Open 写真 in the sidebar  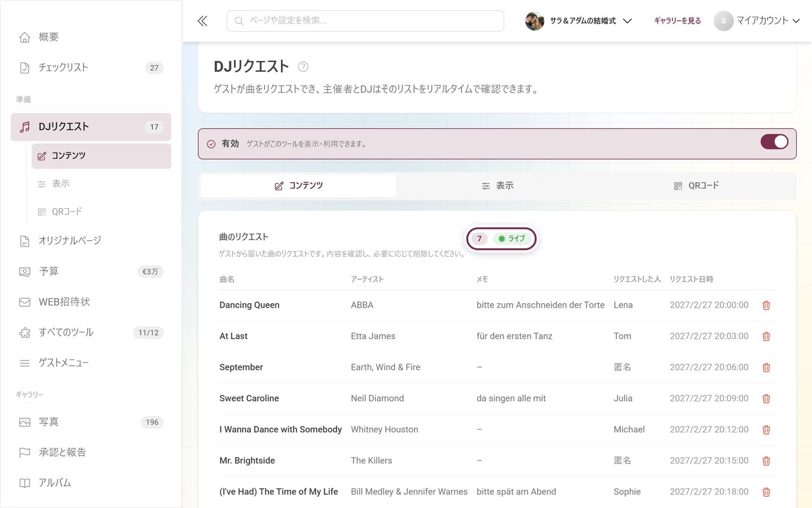91,422
